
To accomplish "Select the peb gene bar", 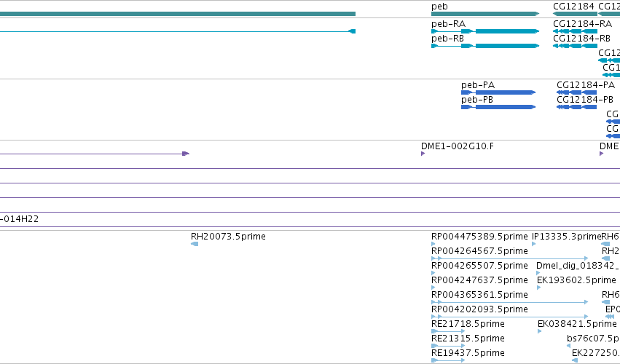I will tap(484, 14).
